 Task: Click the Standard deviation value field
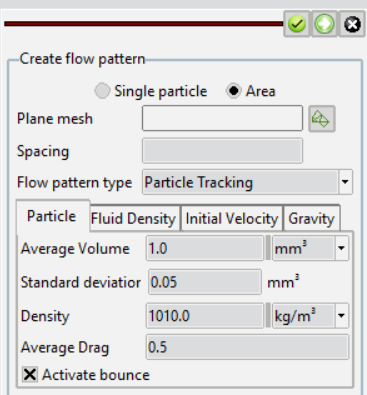205,282
